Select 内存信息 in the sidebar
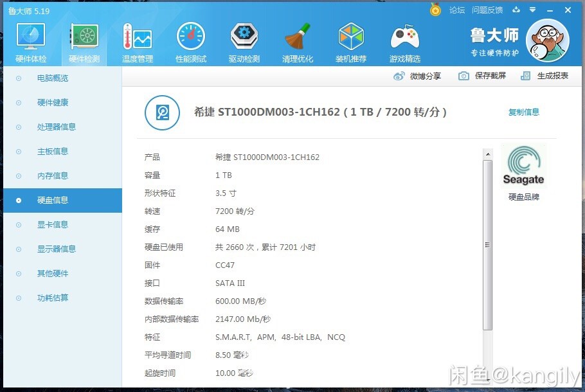 click(x=53, y=175)
